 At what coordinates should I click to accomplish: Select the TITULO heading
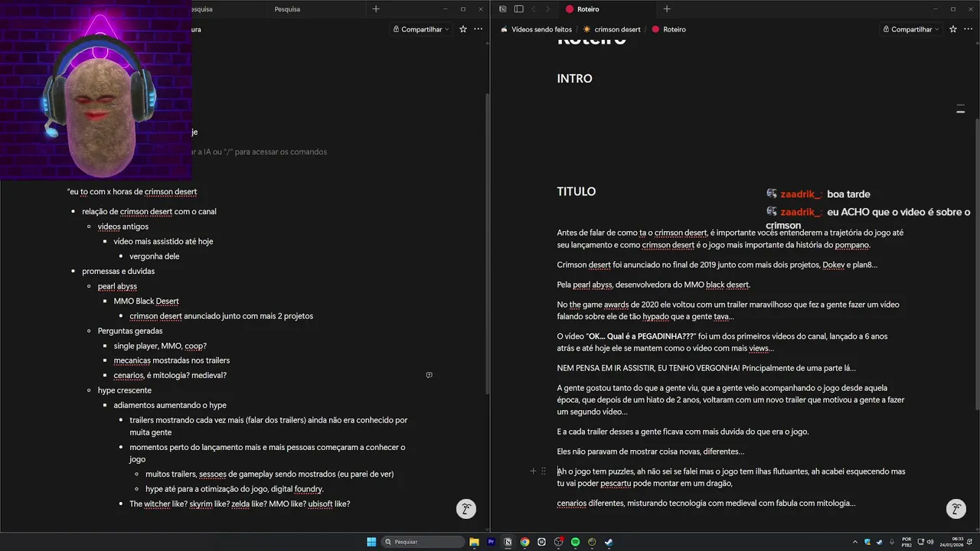(576, 192)
